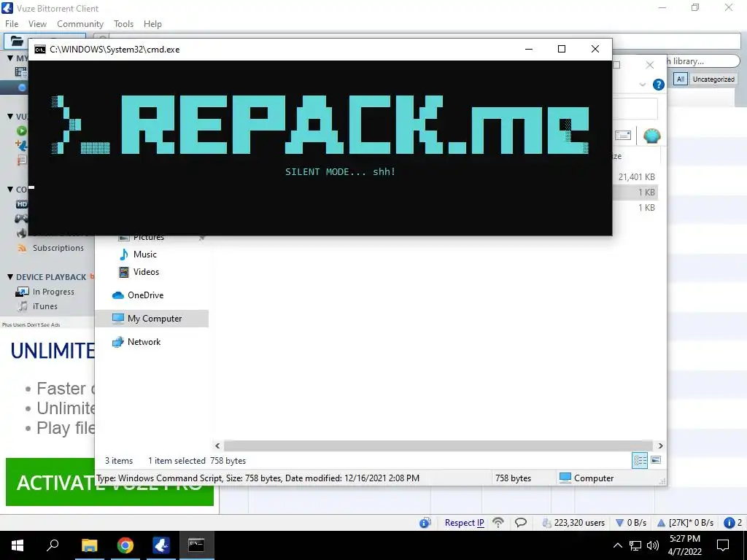
Task: Click the 21,401 KB file size cell
Action: click(x=636, y=177)
